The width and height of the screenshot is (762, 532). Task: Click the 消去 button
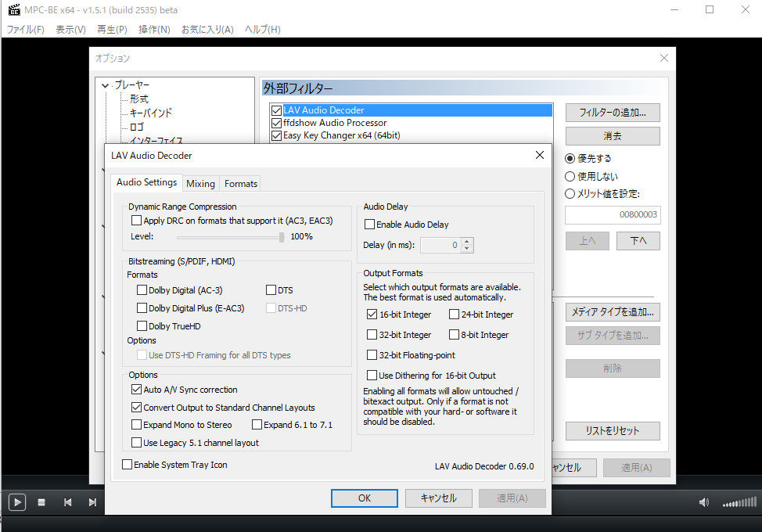pyautogui.click(x=613, y=136)
